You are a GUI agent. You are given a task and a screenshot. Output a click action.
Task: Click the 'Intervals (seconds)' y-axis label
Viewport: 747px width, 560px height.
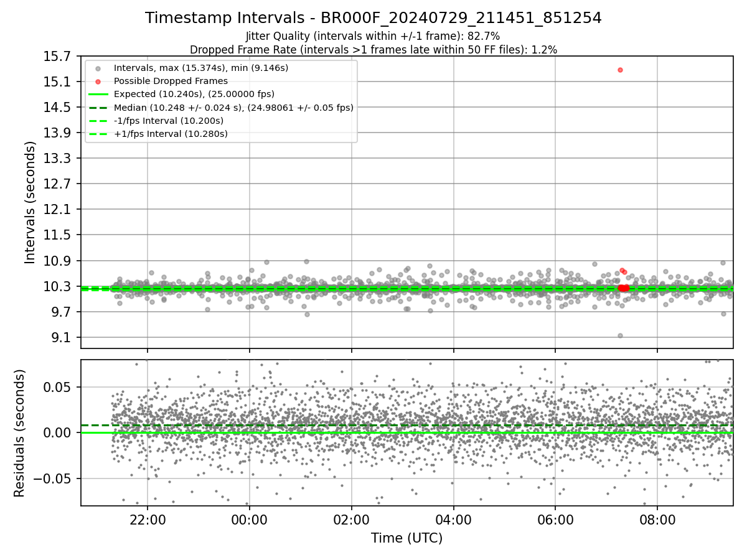coord(31,202)
